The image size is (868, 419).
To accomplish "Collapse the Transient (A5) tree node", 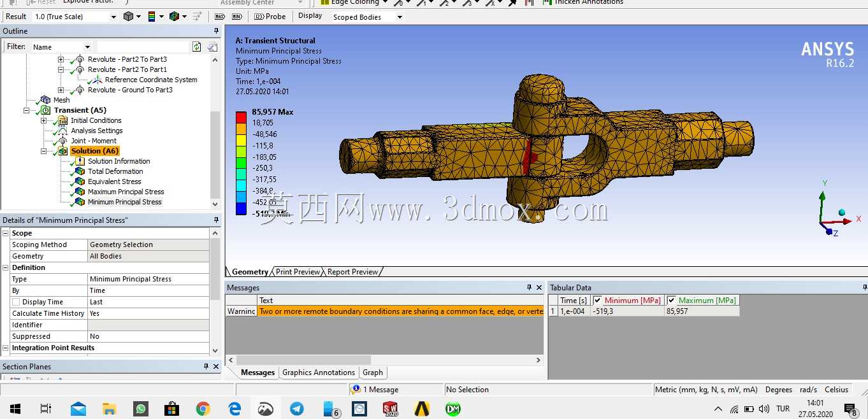I will click(27, 110).
